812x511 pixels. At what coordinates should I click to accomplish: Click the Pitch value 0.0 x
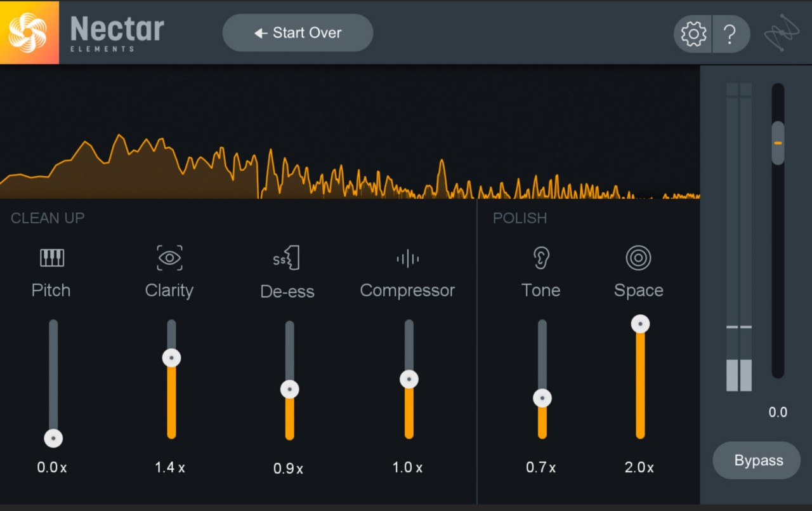[52, 468]
